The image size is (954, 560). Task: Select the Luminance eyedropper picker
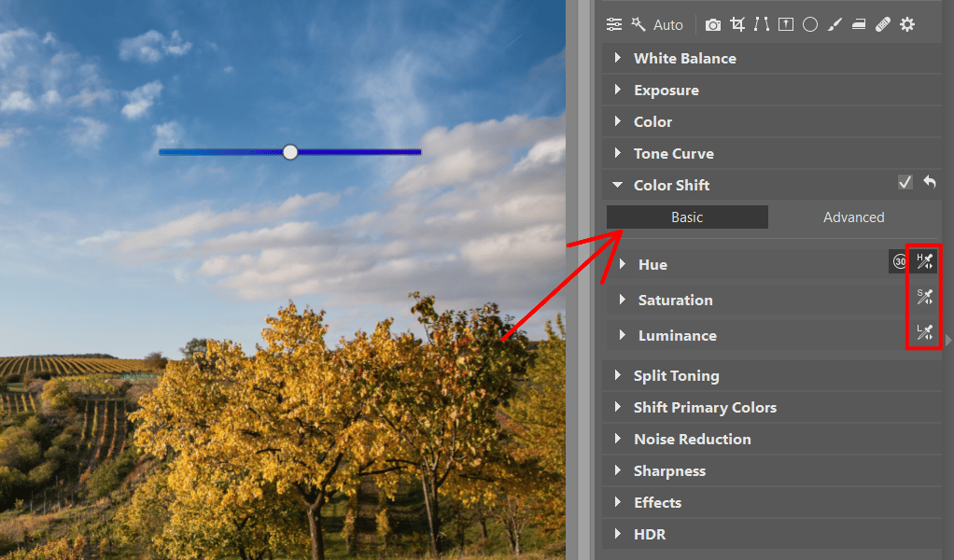tap(923, 332)
